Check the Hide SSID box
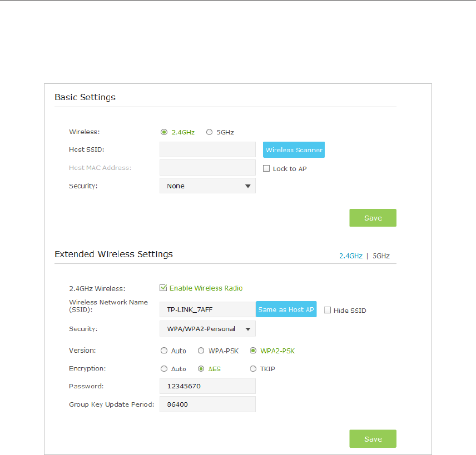The height and width of the screenshot is (455, 476). coord(327,310)
